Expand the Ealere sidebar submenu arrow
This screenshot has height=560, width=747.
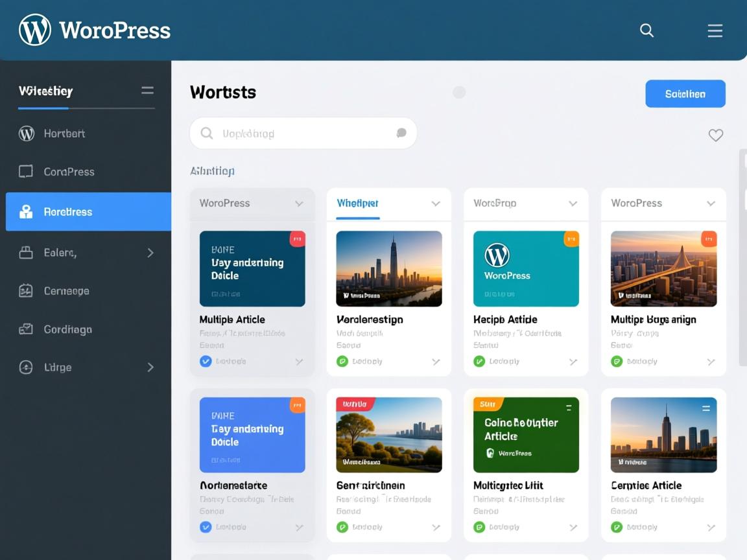150,253
